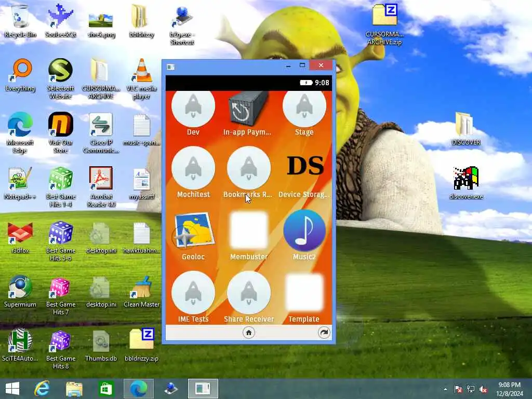This screenshot has width=532, height=399.
Task: Select the b2g.exe shortcut icon
Action: click(x=182, y=25)
